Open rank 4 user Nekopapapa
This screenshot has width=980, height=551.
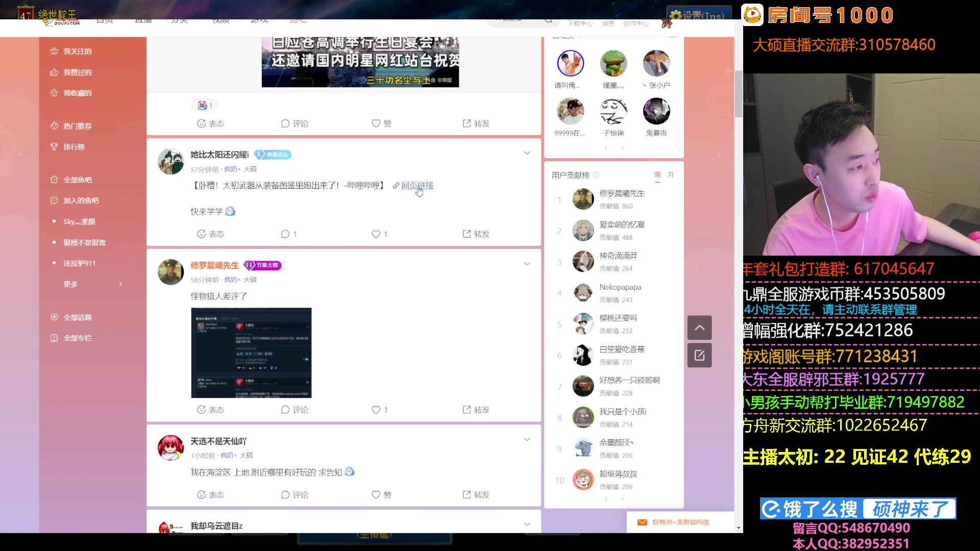(620, 287)
